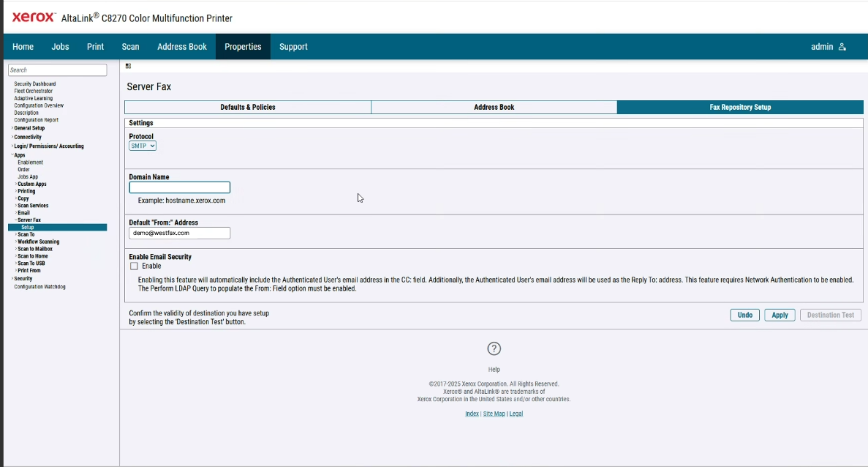
Task: Expand the Connectivity section in sidebar
Action: point(27,137)
